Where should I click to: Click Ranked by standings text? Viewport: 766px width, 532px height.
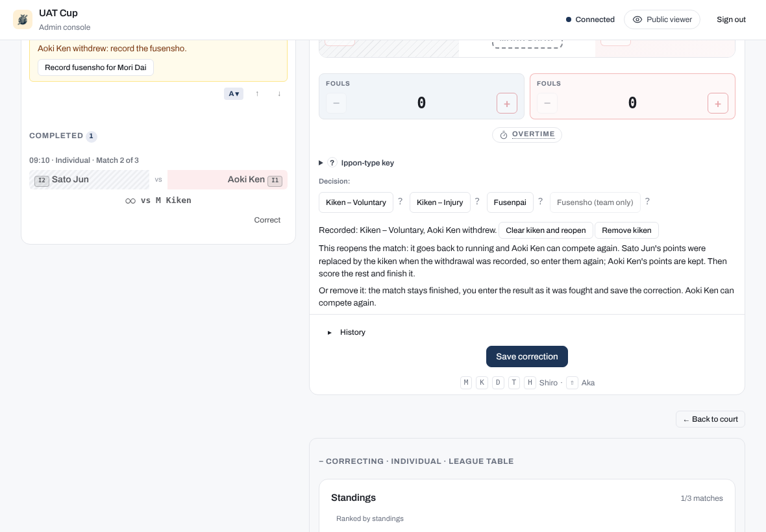pyautogui.click(x=370, y=519)
